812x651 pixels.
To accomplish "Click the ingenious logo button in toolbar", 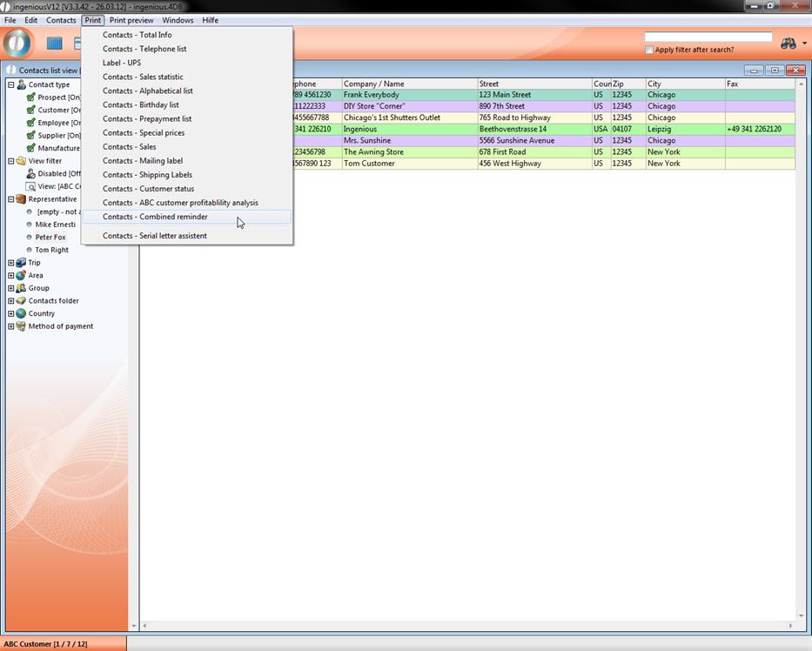I will [17, 43].
